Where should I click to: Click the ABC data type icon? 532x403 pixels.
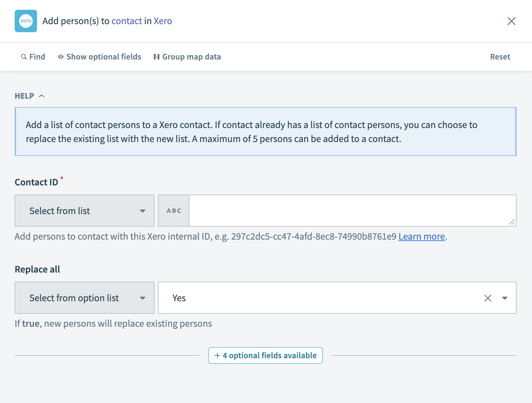tap(174, 210)
